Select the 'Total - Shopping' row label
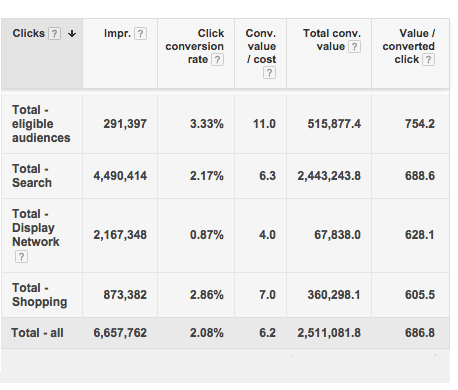The image size is (458, 390). 39,295
